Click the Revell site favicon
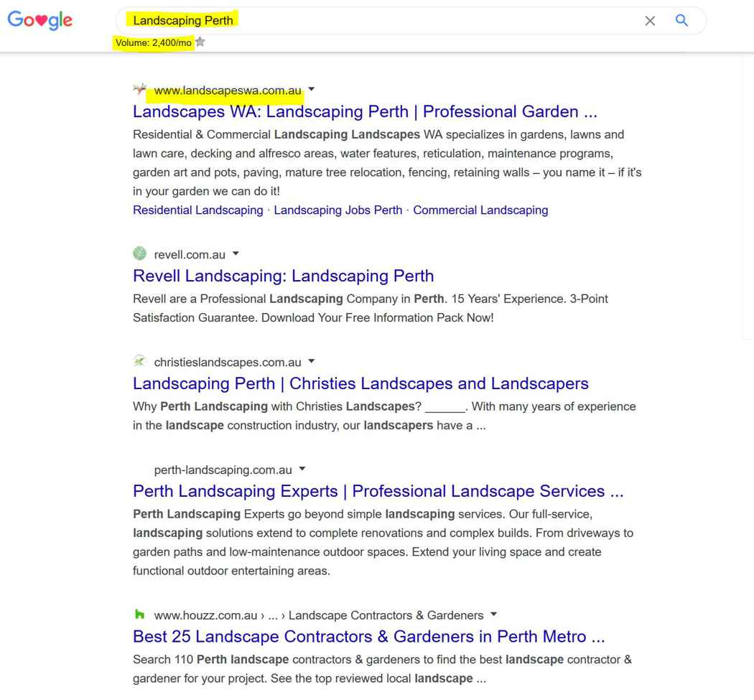 point(139,253)
